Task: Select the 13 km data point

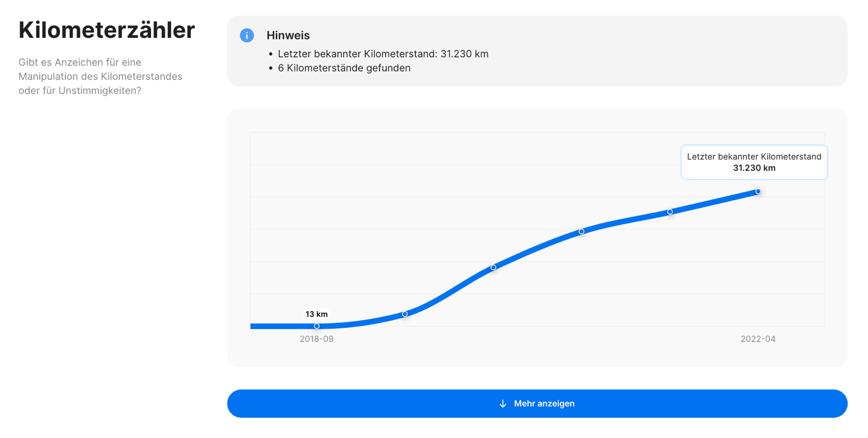Action: pos(317,326)
